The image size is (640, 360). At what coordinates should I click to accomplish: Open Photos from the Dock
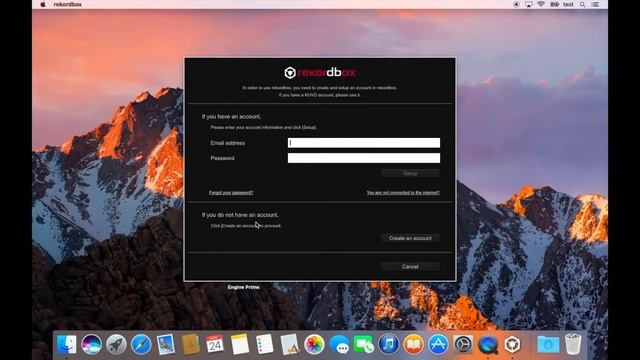[x=314, y=344]
